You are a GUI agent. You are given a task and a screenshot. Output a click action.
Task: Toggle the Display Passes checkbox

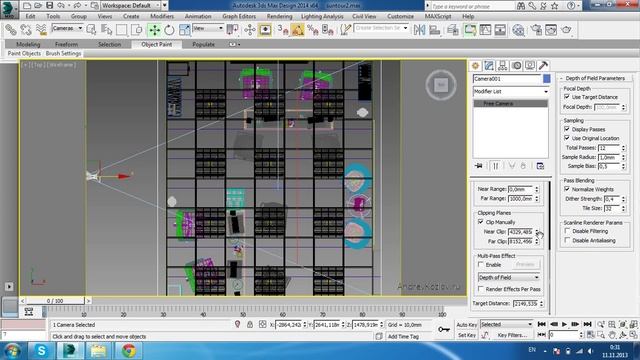567,129
